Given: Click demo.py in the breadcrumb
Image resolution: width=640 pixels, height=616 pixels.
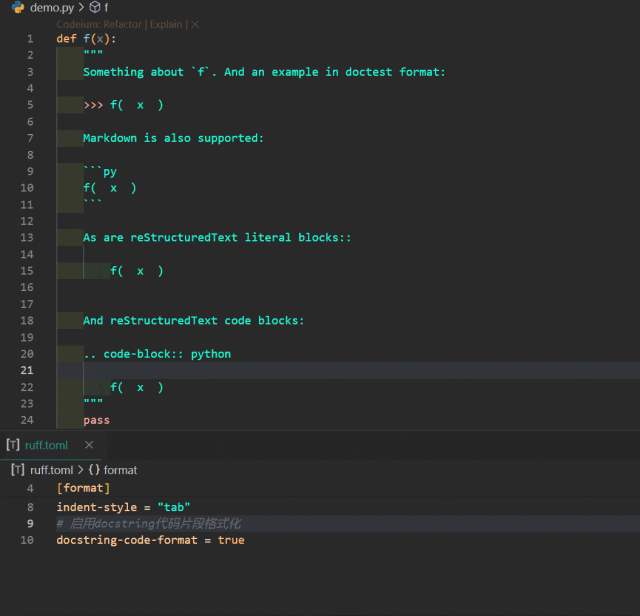Looking at the screenshot, I should (52, 7).
